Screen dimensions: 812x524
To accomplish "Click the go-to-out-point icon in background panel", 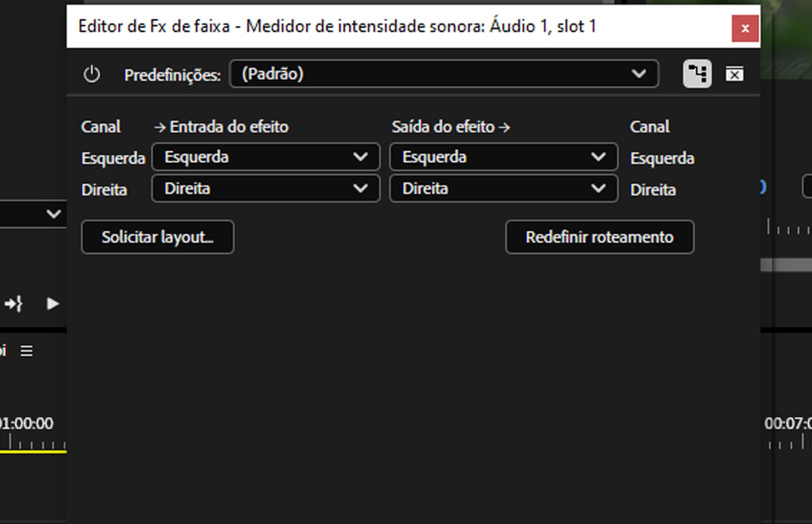I will coord(14,304).
